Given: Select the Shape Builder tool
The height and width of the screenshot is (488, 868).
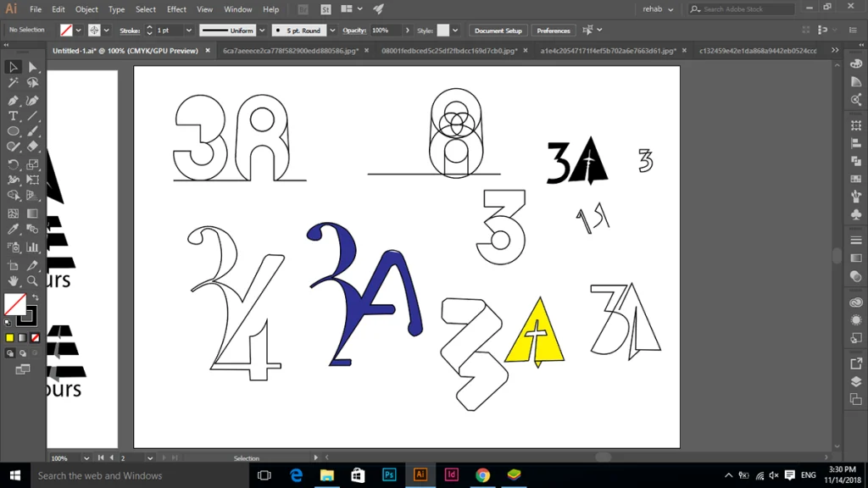Looking at the screenshot, I should 13,196.
